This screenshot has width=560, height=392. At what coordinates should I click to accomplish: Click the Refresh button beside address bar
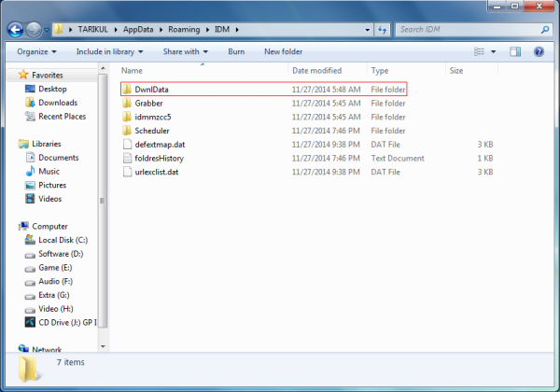(383, 30)
